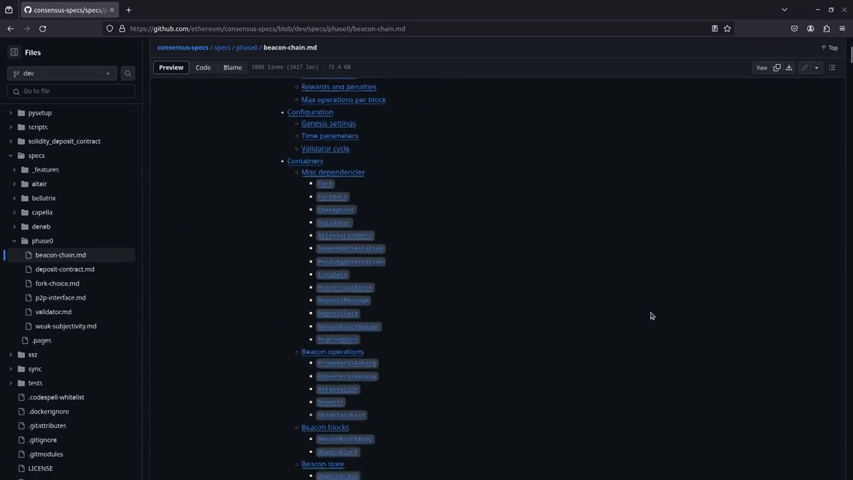Switch to the Code view tab
This screenshot has height=480, width=853.
(x=203, y=68)
